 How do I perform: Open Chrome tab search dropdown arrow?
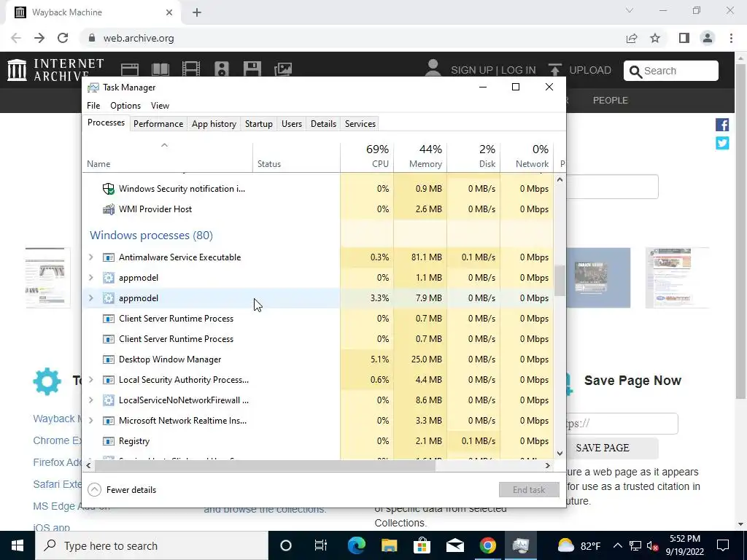tap(630, 10)
